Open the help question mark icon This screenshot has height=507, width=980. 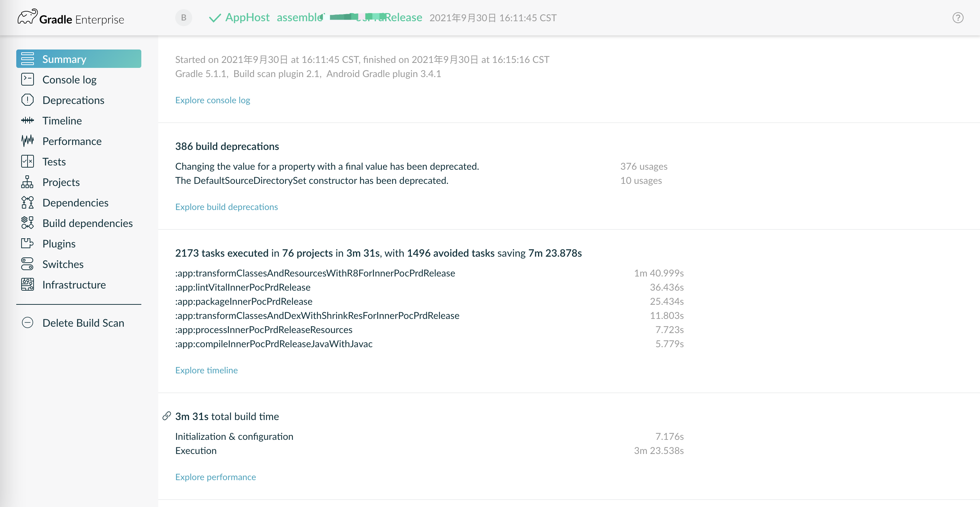(x=957, y=18)
